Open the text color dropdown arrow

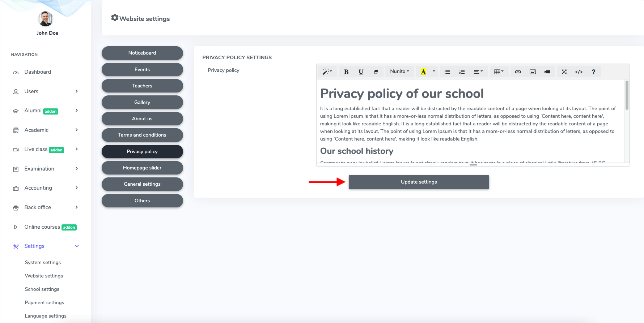point(434,72)
